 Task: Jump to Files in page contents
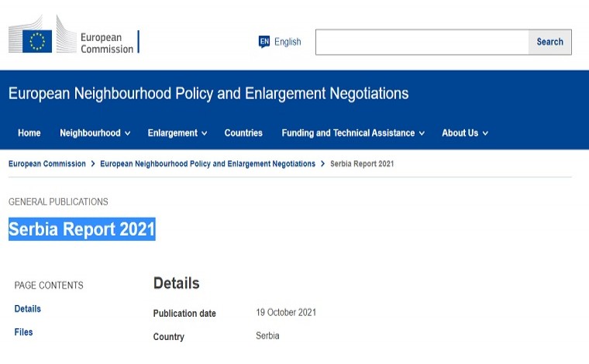click(23, 332)
